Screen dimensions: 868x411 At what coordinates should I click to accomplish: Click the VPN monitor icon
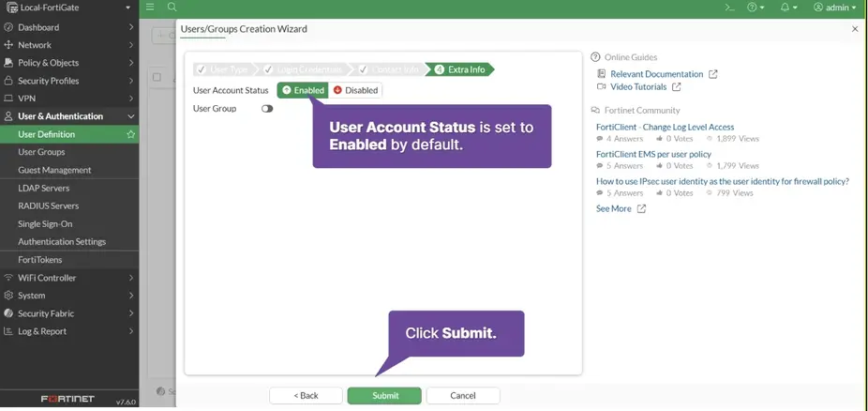tap(8, 98)
